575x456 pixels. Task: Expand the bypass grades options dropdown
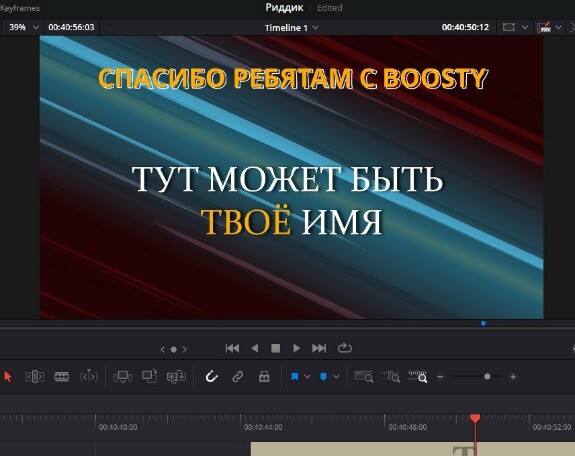click(x=558, y=28)
